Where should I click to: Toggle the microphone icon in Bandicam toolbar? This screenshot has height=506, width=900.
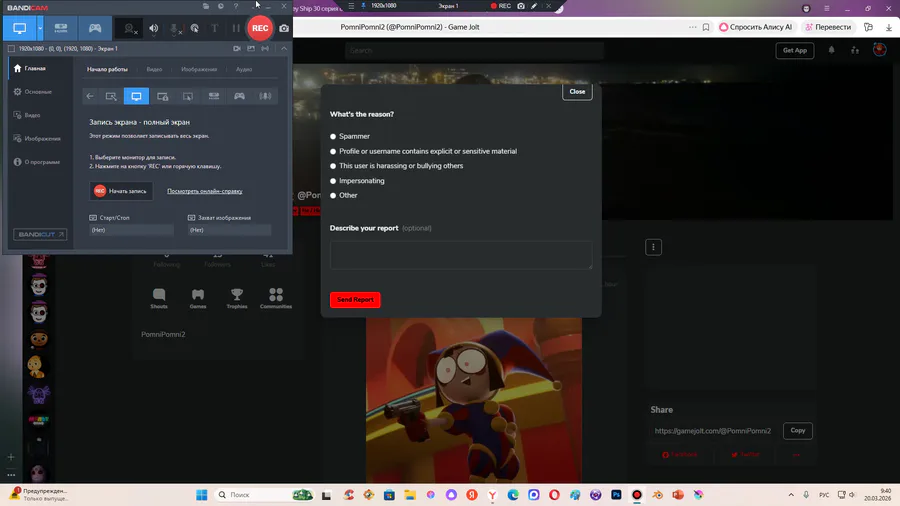pos(175,28)
